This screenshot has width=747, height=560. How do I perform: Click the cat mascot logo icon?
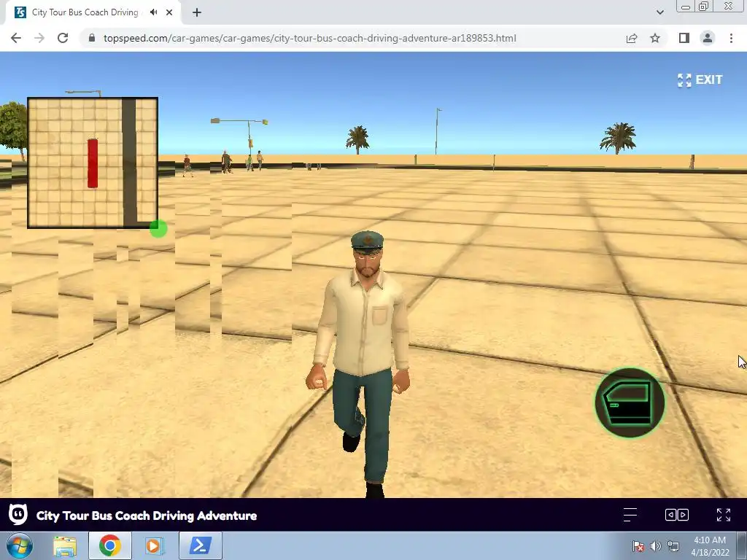click(18, 515)
